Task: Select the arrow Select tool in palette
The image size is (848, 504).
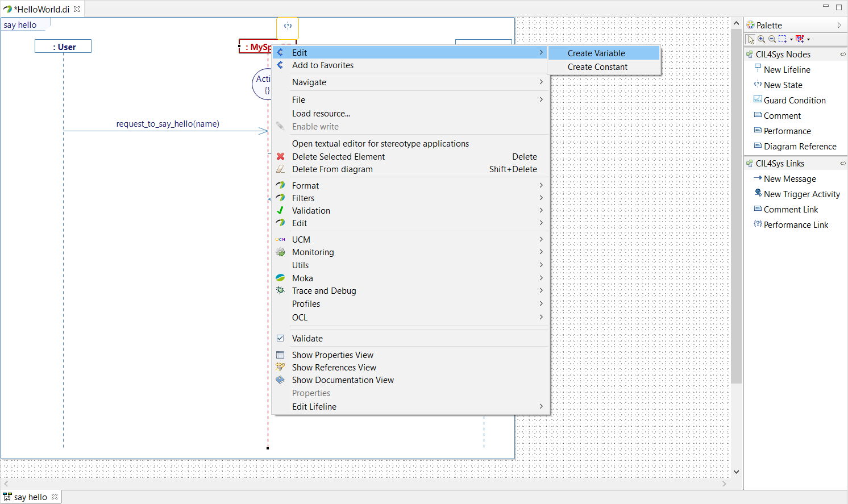Action: (751, 39)
